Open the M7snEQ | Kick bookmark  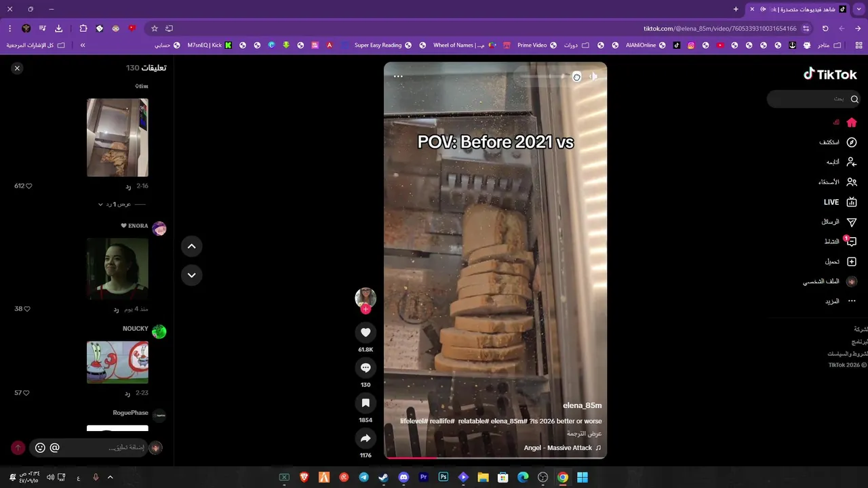point(210,45)
